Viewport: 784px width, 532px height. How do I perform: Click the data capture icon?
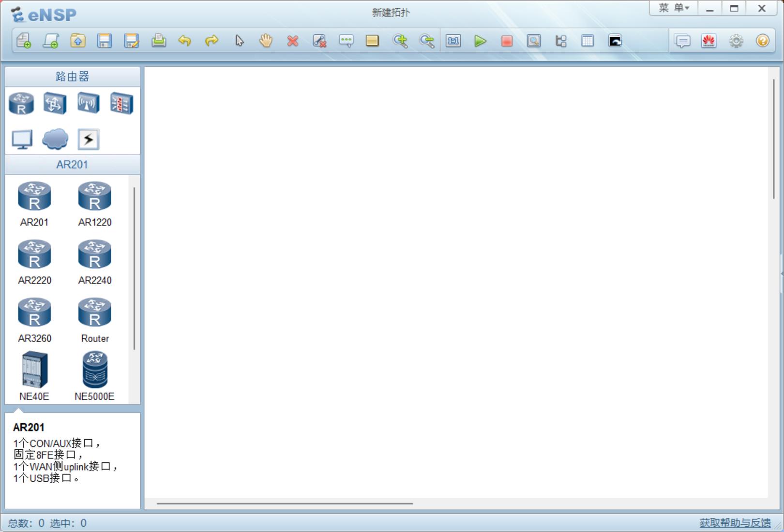pos(534,41)
